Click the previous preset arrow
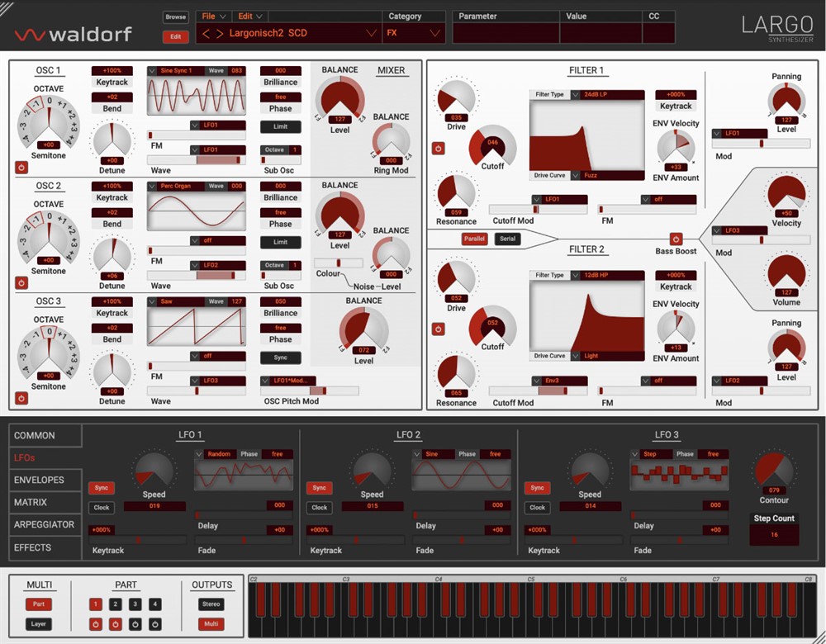 point(206,34)
